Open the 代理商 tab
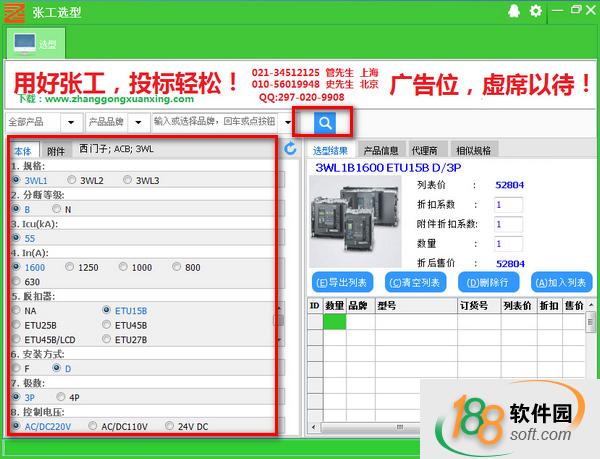The image size is (600, 459). click(425, 150)
